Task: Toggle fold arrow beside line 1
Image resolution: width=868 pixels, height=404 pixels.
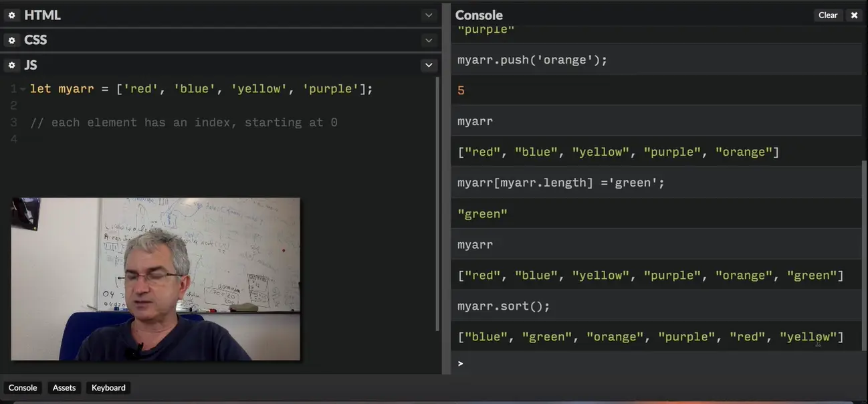Action: pos(23,89)
